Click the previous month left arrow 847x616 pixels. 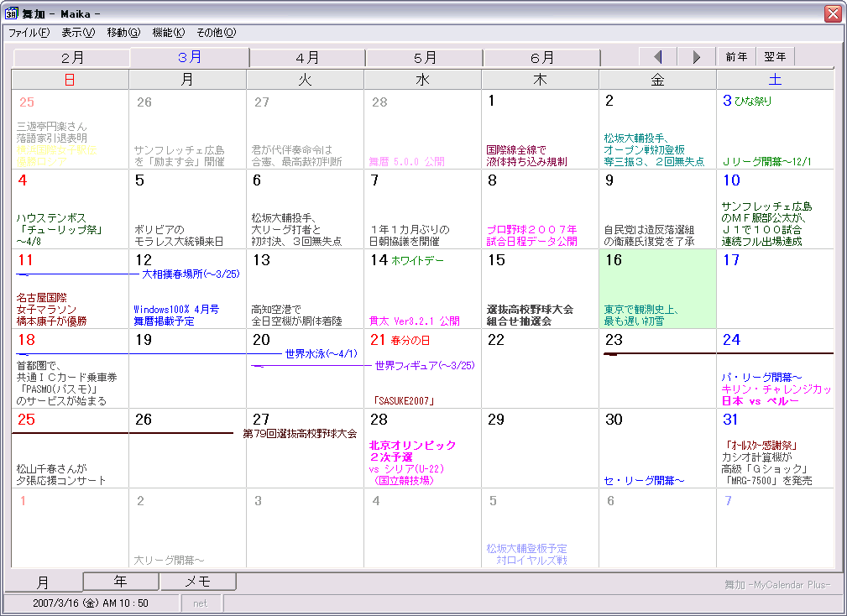coord(658,57)
